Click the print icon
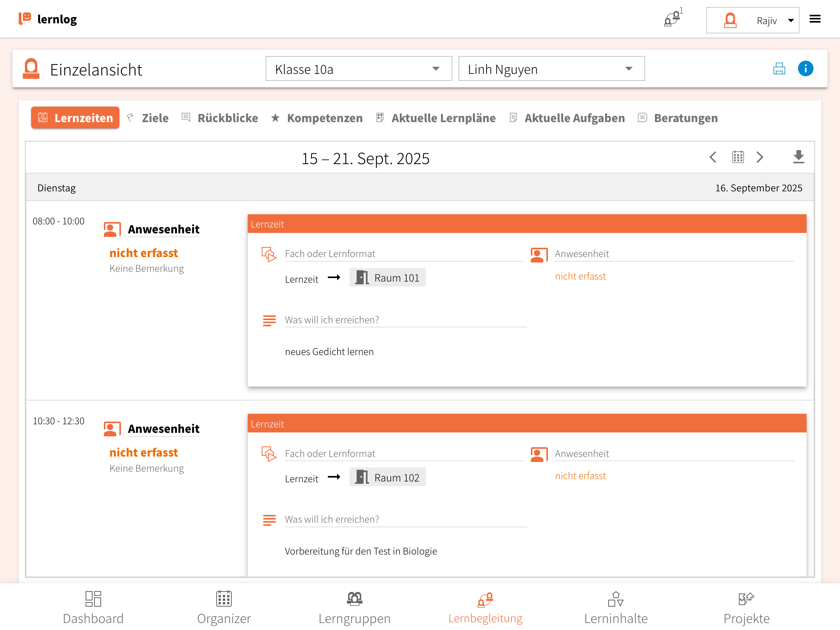The height and width of the screenshot is (630, 840). tap(779, 69)
